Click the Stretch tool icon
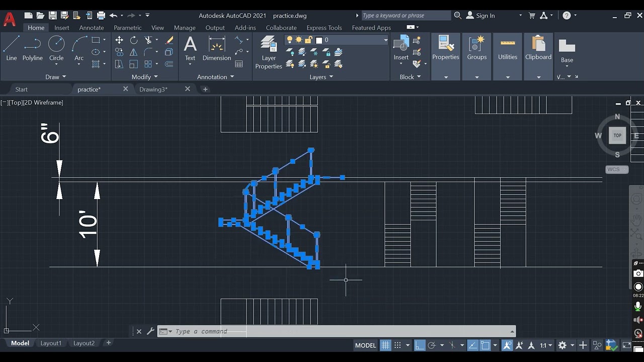644x362 pixels. tap(119, 64)
